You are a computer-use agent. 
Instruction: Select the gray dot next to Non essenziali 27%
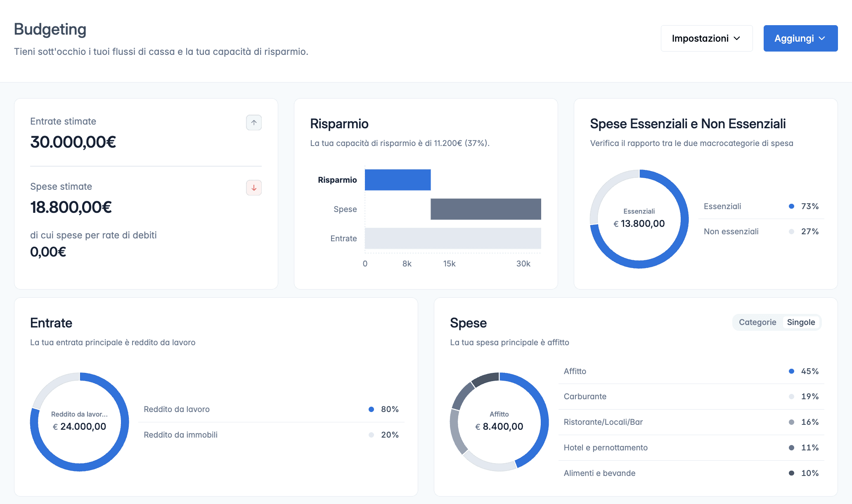[791, 231]
